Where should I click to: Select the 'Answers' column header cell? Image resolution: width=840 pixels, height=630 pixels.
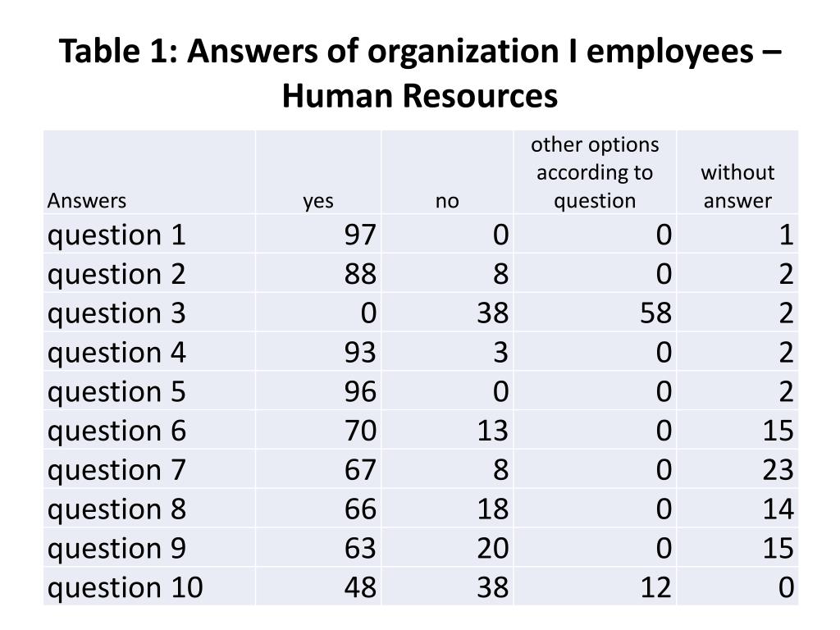(87, 201)
